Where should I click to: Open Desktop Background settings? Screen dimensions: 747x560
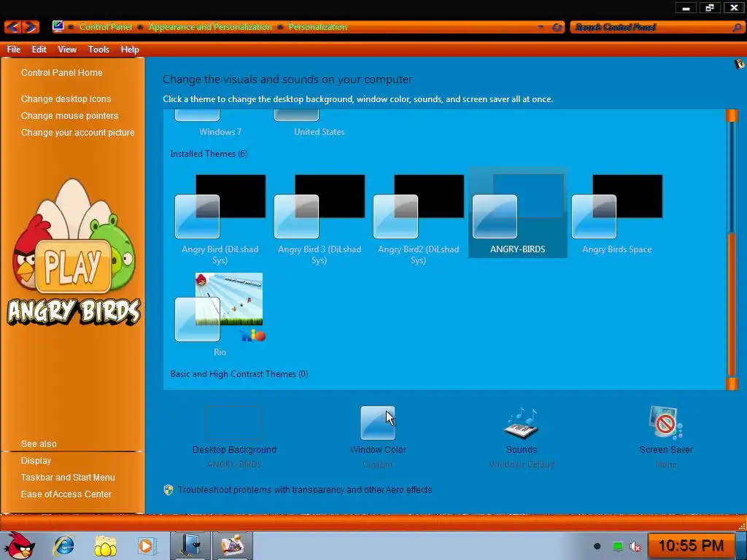tap(234, 437)
